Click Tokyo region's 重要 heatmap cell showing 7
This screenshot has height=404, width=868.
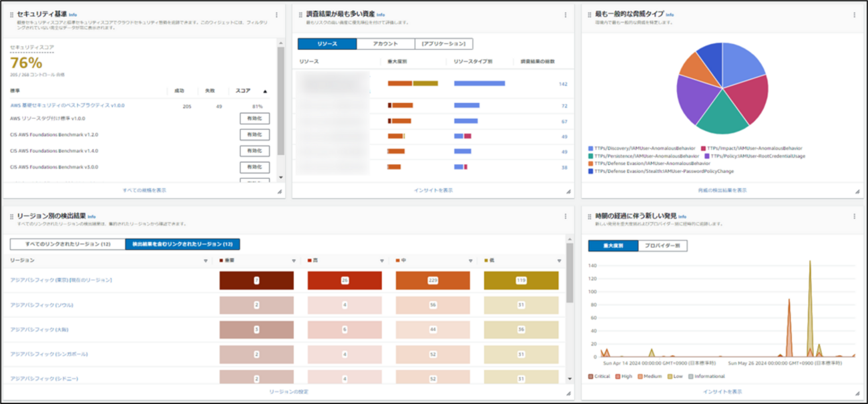pyautogui.click(x=256, y=280)
